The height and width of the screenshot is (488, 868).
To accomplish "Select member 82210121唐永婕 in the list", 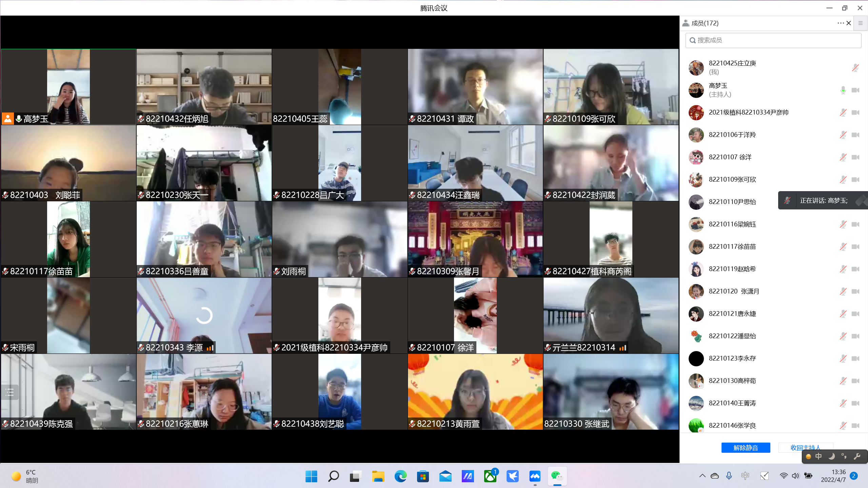I will point(732,314).
